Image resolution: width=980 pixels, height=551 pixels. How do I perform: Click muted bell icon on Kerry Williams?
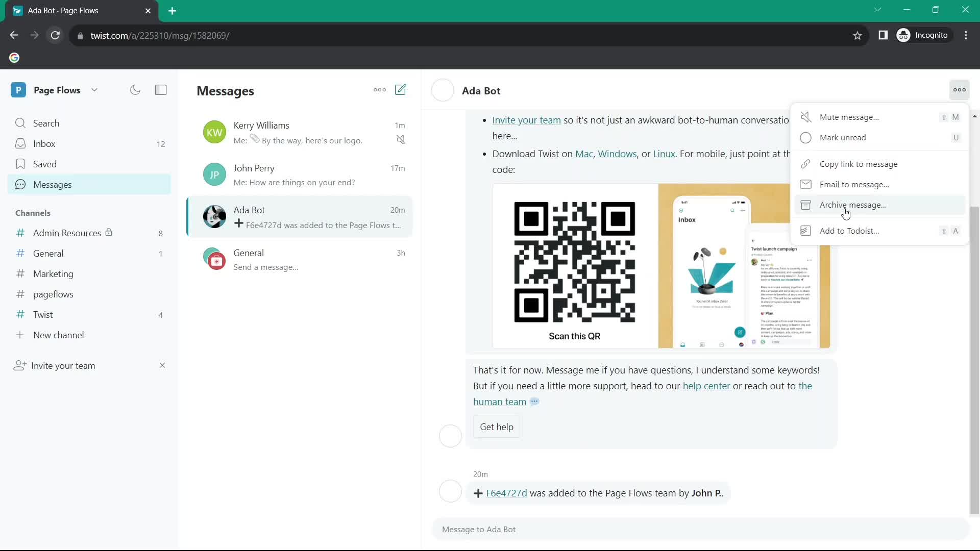(401, 139)
